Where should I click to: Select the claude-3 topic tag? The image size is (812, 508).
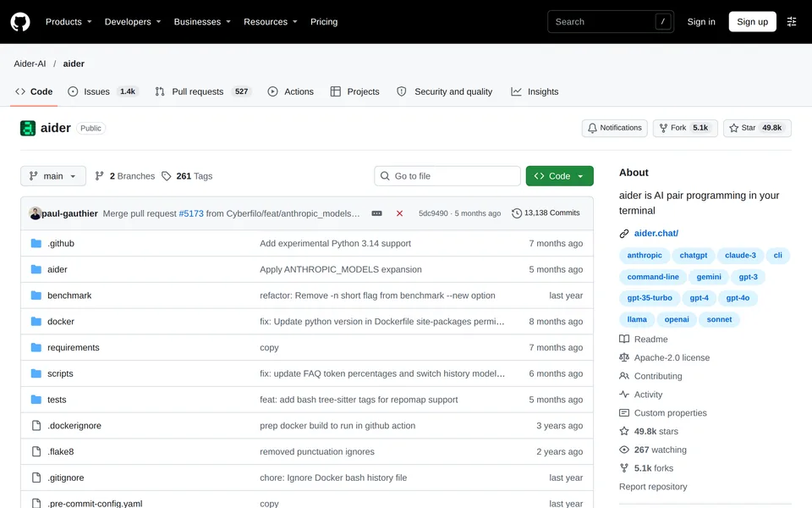pos(740,256)
